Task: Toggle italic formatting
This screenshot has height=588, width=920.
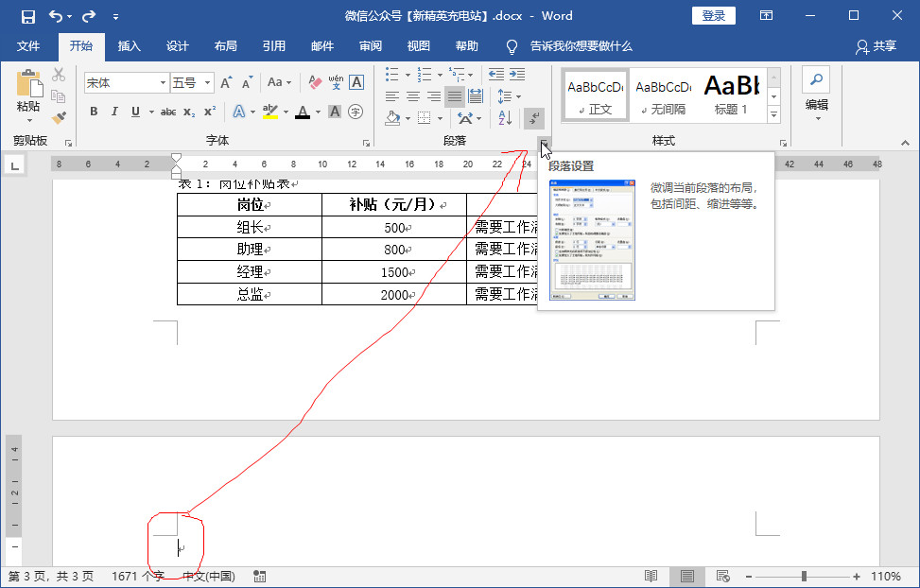Action: pos(114,112)
